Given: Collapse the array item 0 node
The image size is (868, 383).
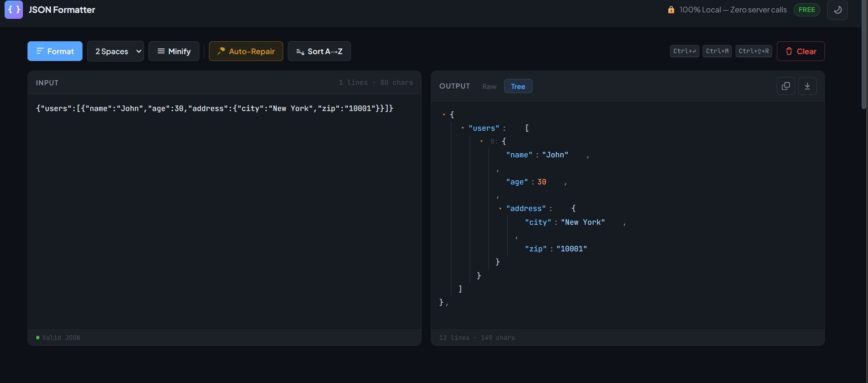Looking at the screenshot, I should pos(481,142).
